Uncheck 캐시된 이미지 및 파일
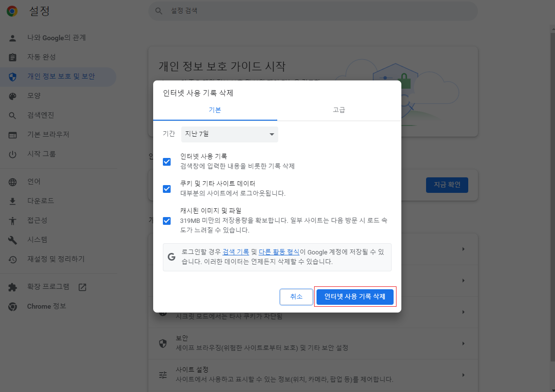The height and width of the screenshot is (392, 555). [x=167, y=220]
